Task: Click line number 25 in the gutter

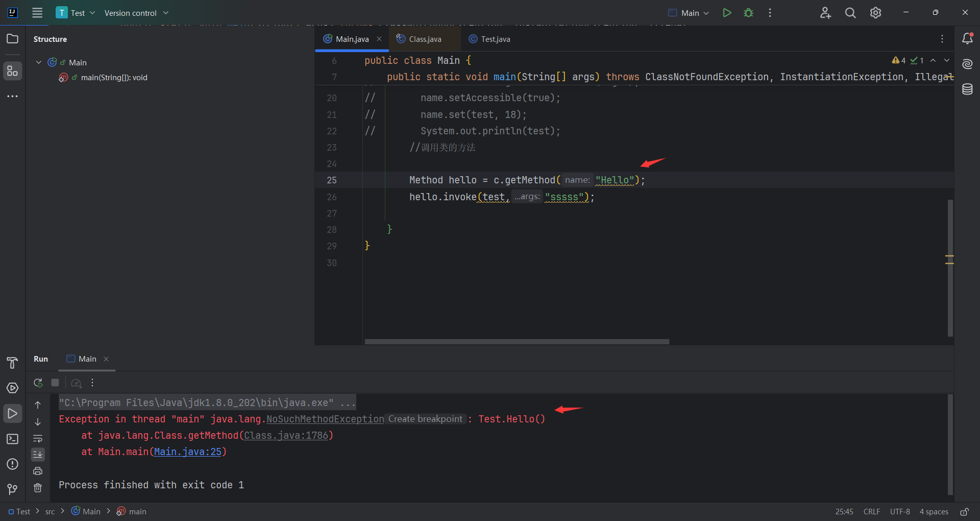Action: click(x=332, y=180)
